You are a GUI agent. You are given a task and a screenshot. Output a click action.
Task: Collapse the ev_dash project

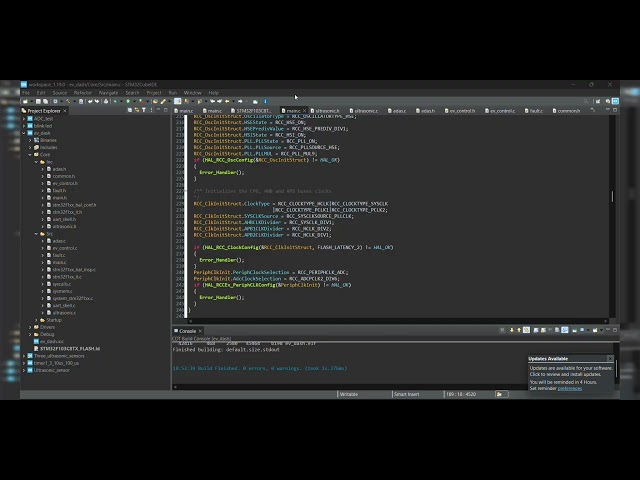point(24,133)
